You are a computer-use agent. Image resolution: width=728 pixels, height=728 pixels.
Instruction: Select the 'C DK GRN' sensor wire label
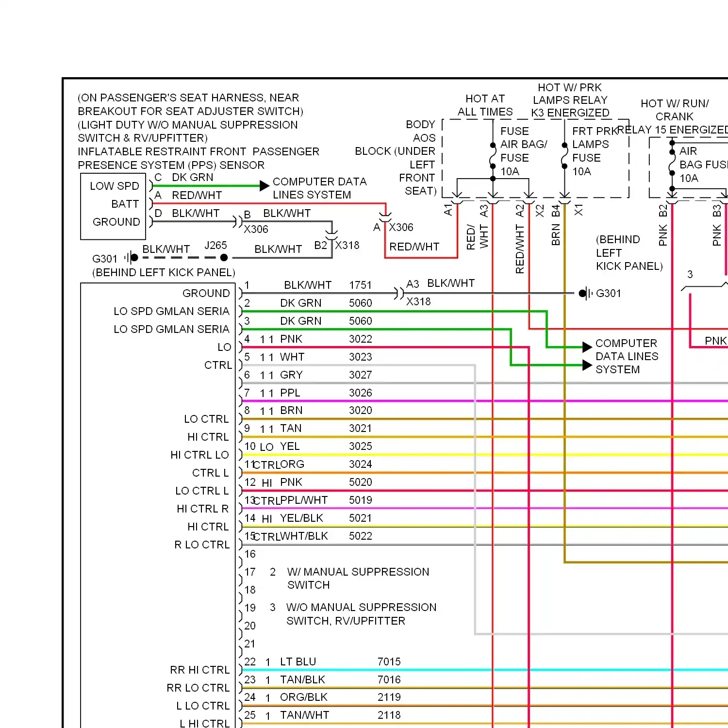(x=184, y=177)
